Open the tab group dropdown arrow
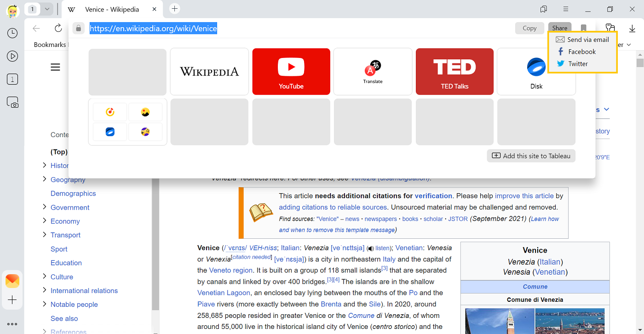Viewport: 644px width, 334px height. pyautogui.click(x=47, y=9)
